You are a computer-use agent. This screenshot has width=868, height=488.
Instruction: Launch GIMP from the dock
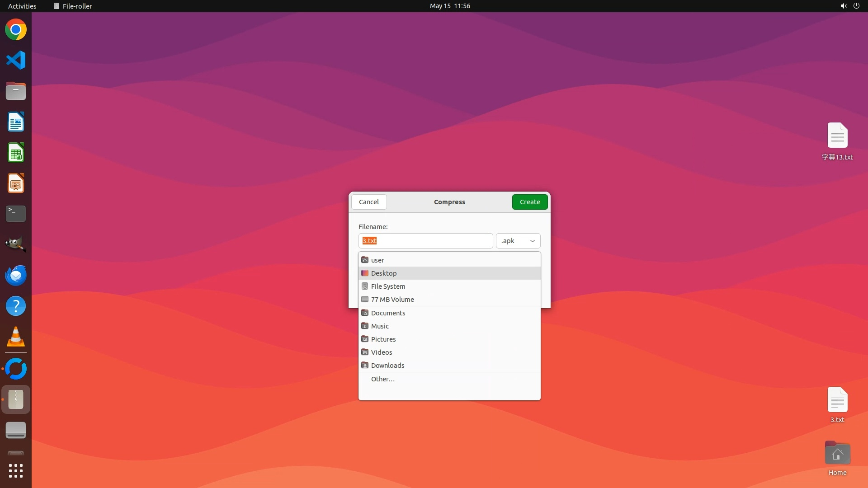pyautogui.click(x=16, y=244)
